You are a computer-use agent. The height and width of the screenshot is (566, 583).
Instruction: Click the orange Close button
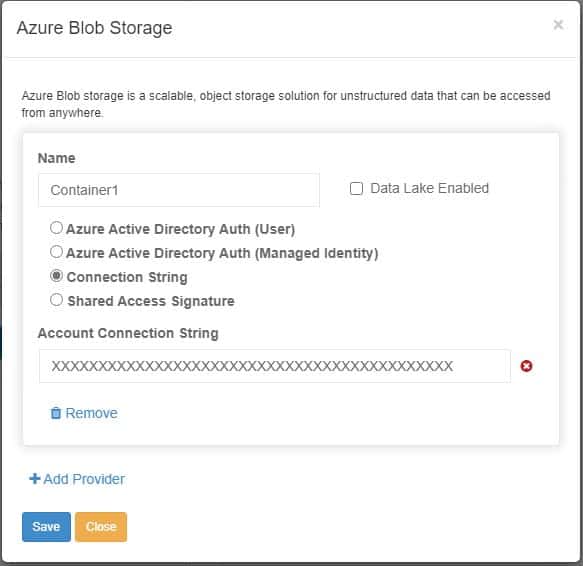coord(101,527)
